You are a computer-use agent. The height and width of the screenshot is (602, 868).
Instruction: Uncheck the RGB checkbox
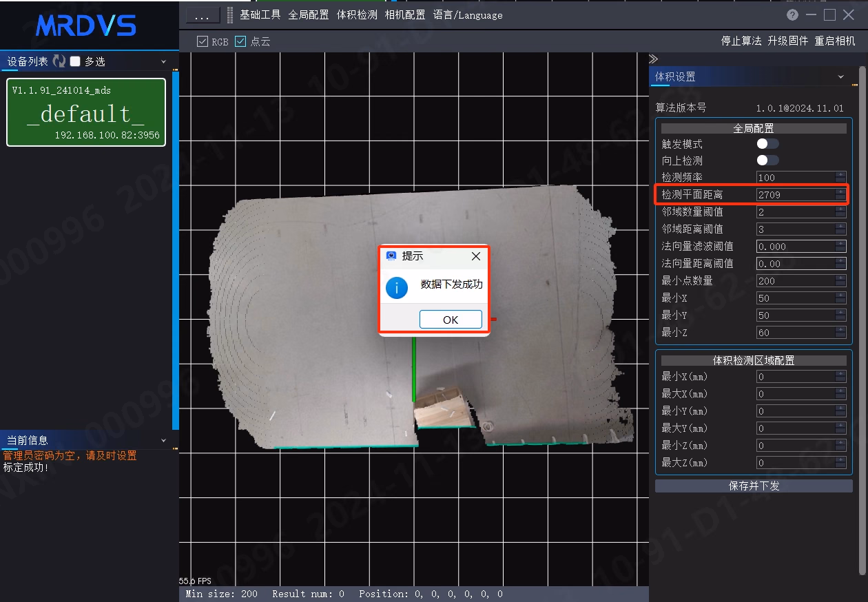[x=203, y=41]
